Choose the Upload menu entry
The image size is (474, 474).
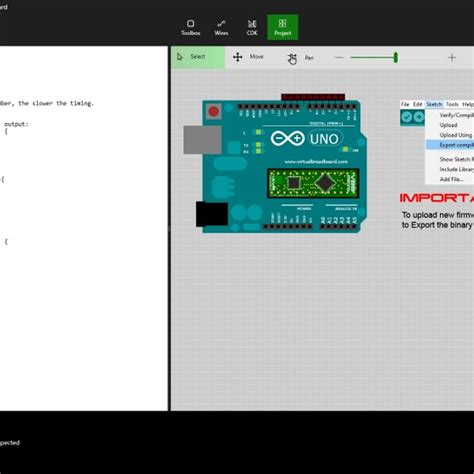[x=448, y=125]
